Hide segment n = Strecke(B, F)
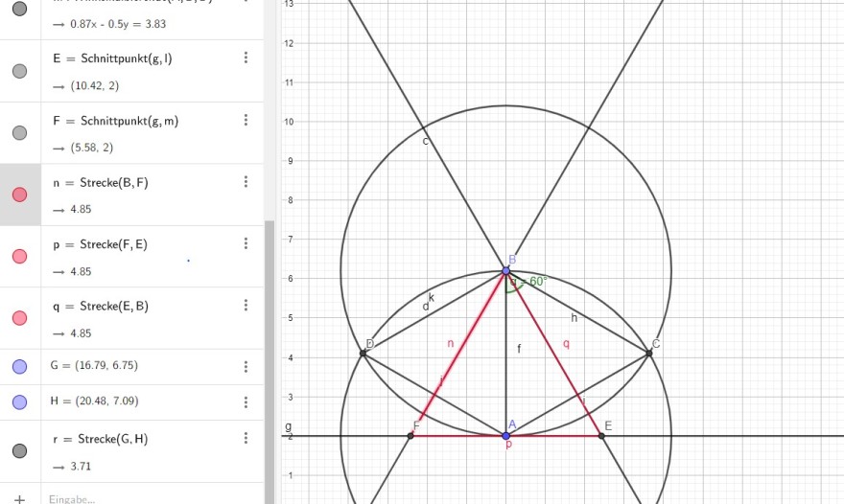 tap(19, 195)
